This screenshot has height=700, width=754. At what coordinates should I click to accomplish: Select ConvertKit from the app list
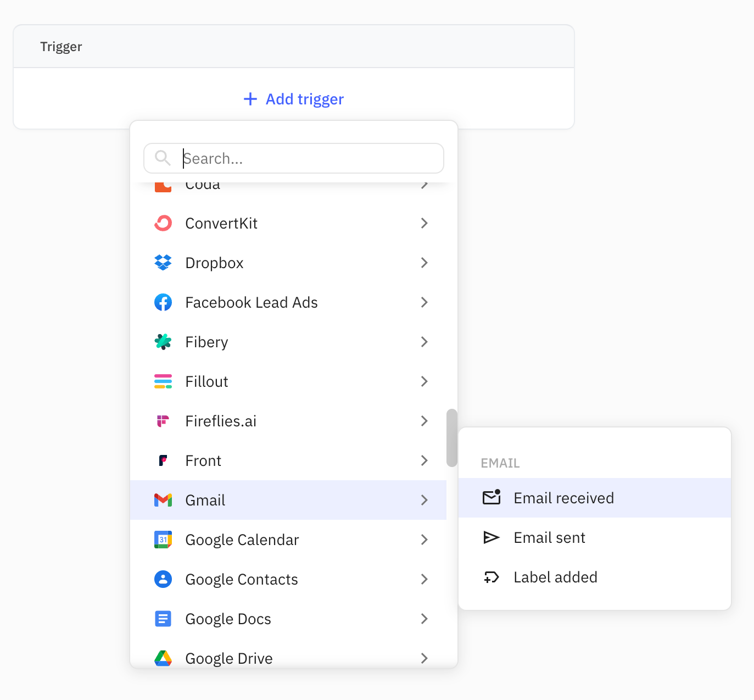(x=288, y=223)
